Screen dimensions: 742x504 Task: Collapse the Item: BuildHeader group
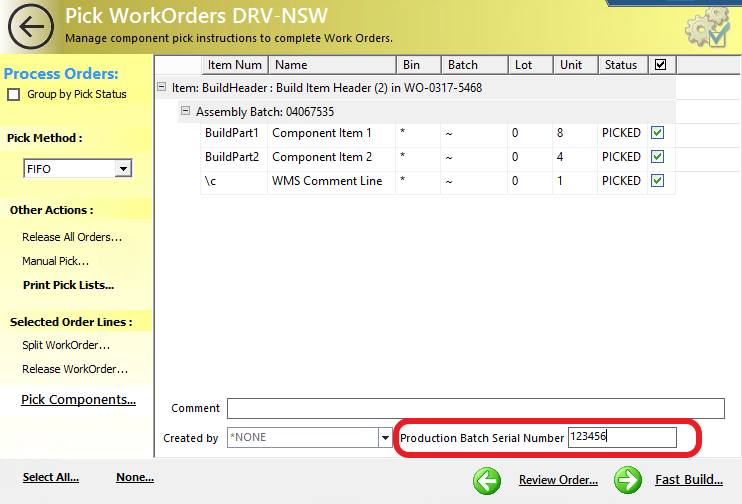point(161,87)
